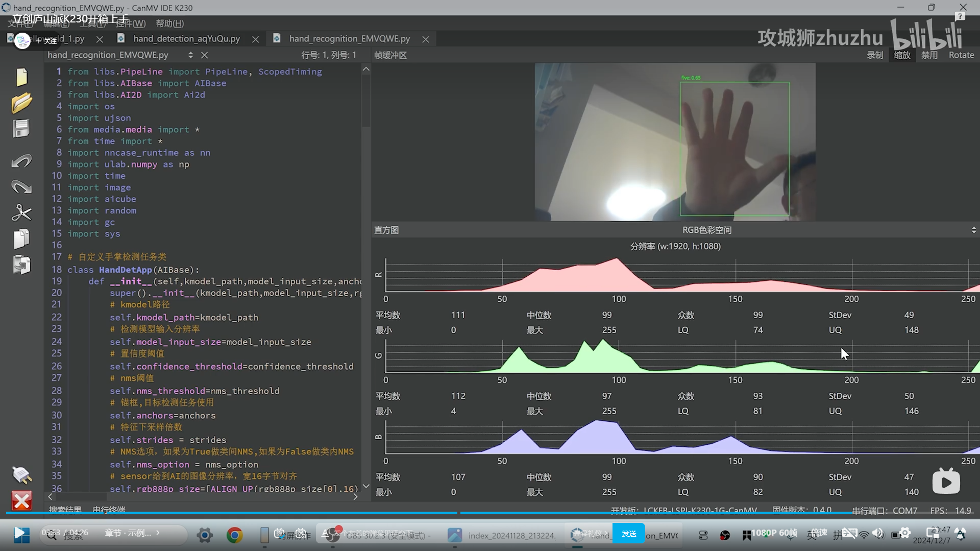Click the blue 发送 send button

628,534
